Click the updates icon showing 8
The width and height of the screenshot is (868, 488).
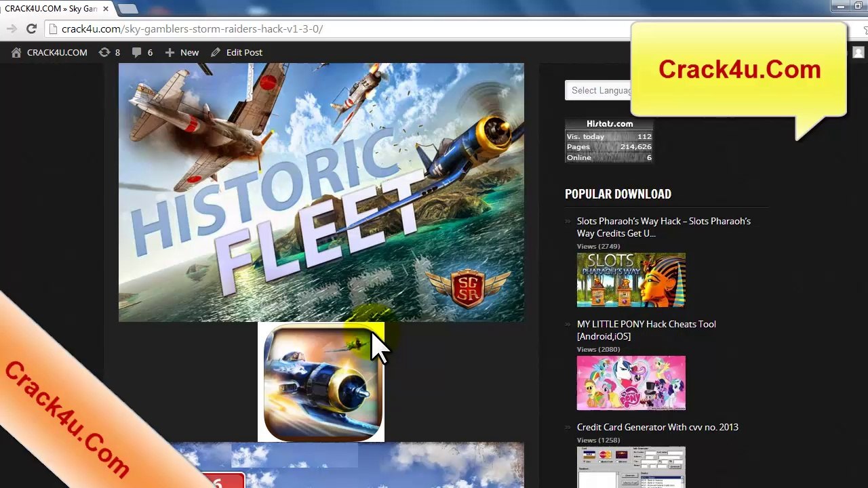click(x=109, y=52)
